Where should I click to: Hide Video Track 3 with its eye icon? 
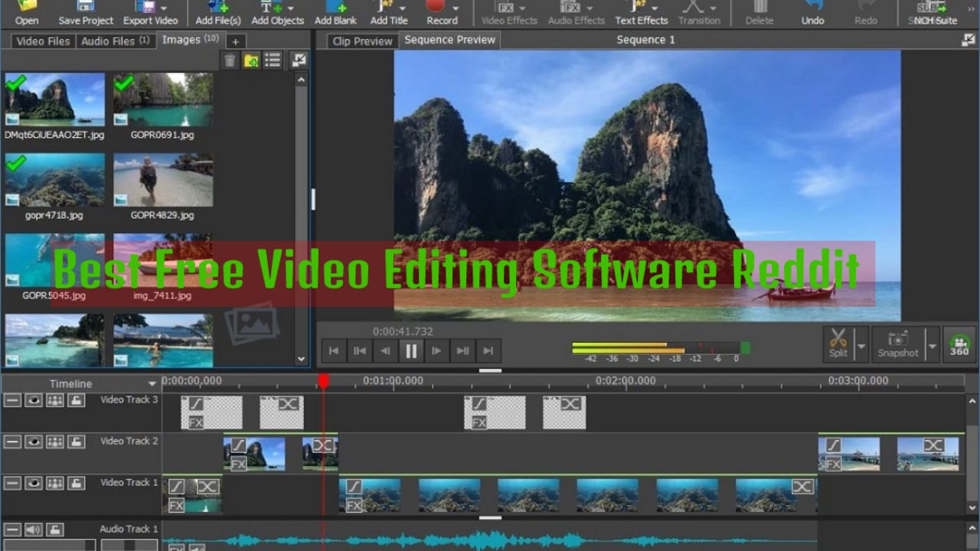click(34, 400)
